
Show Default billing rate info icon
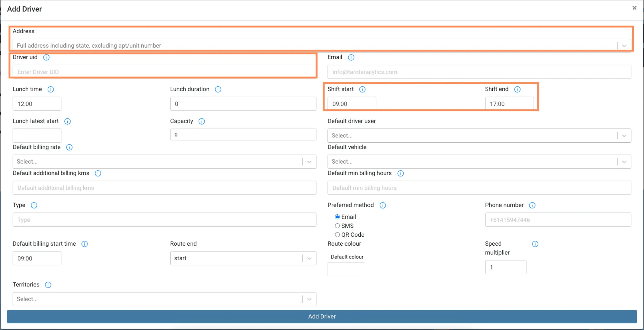point(69,147)
